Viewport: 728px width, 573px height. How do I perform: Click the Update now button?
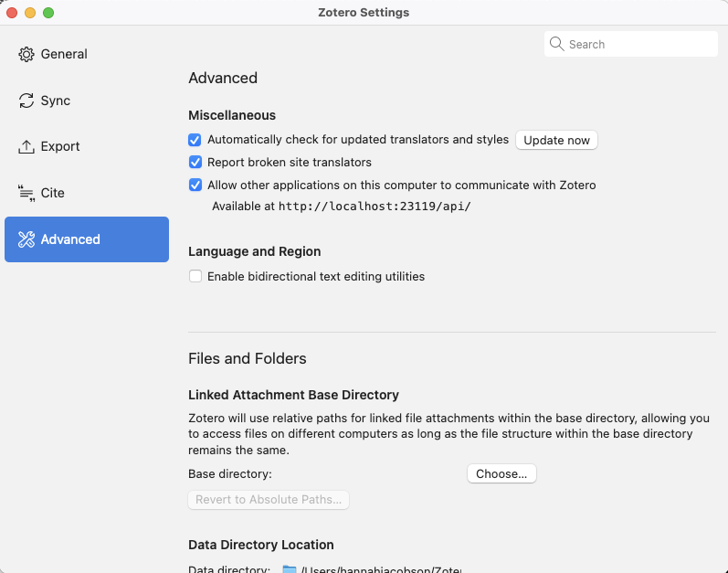click(556, 140)
